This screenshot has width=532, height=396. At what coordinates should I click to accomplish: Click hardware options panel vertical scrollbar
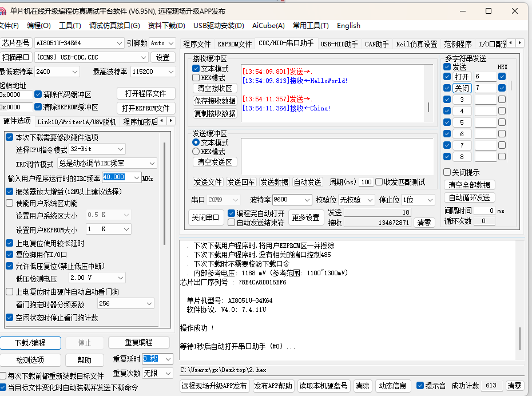pyautogui.click(x=165, y=193)
